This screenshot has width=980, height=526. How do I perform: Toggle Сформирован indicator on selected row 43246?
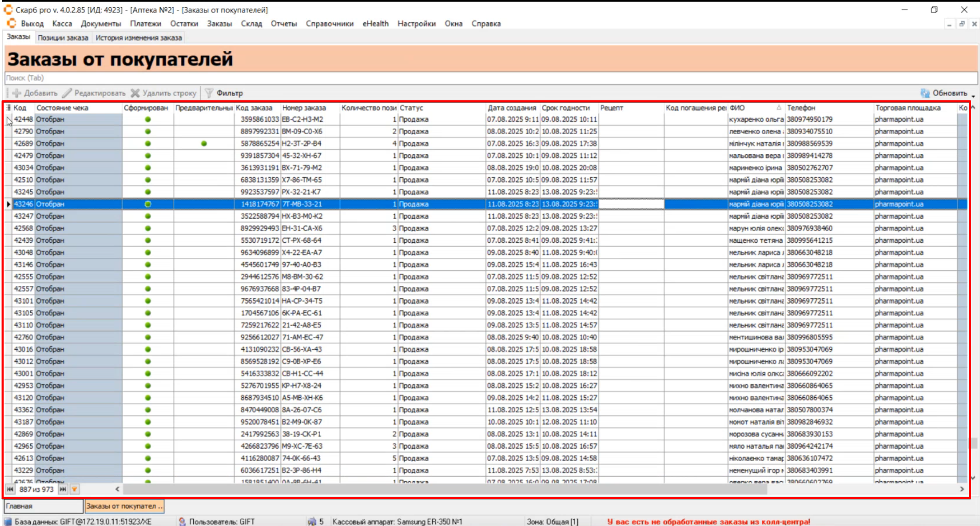click(x=148, y=204)
